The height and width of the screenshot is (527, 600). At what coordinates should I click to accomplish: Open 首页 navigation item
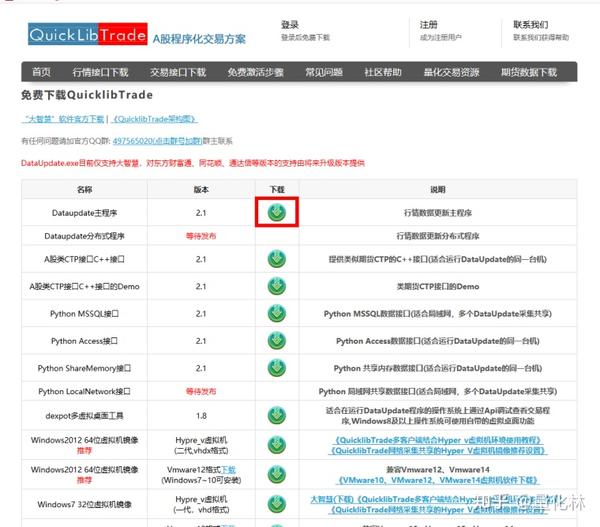point(41,72)
